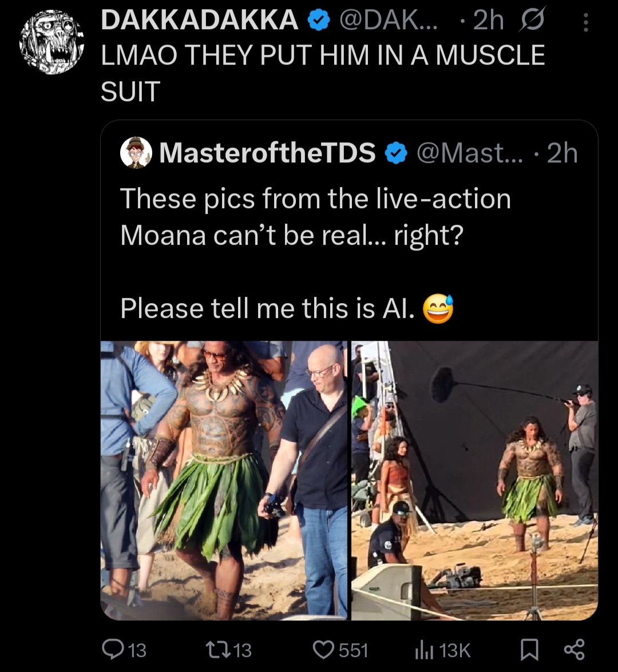Open right beach set photo
618x672 pixels.
pos(474,479)
